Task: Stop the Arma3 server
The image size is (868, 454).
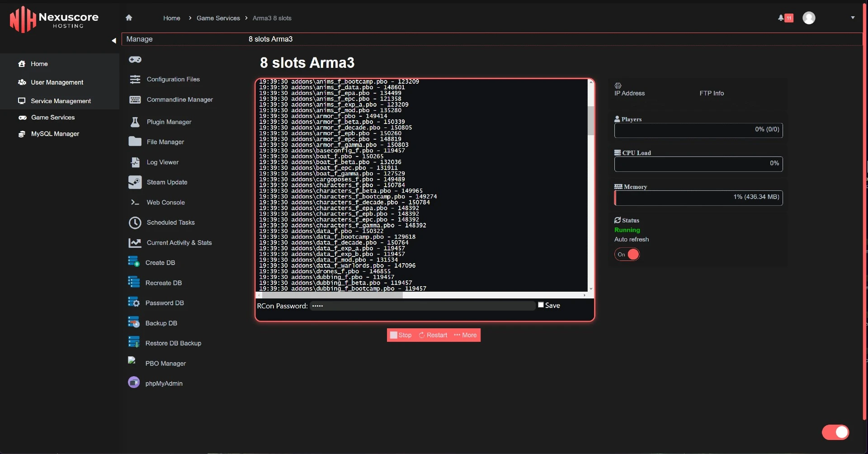Action: (x=401, y=335)
